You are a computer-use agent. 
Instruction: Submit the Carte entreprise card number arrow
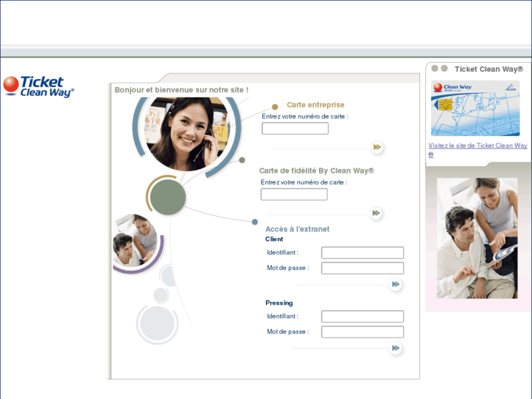pyautogui.click(x=377, y=147)
